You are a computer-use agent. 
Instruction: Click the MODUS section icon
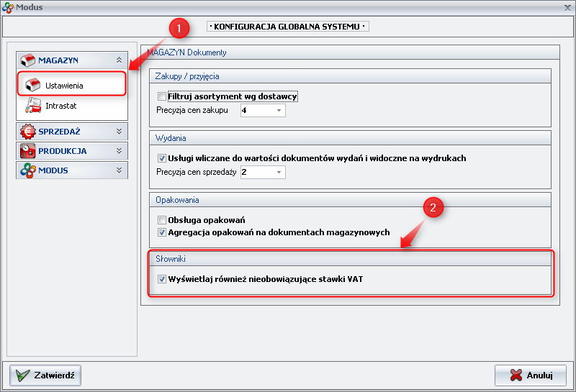pyautogui.click(x=28, y=170)
